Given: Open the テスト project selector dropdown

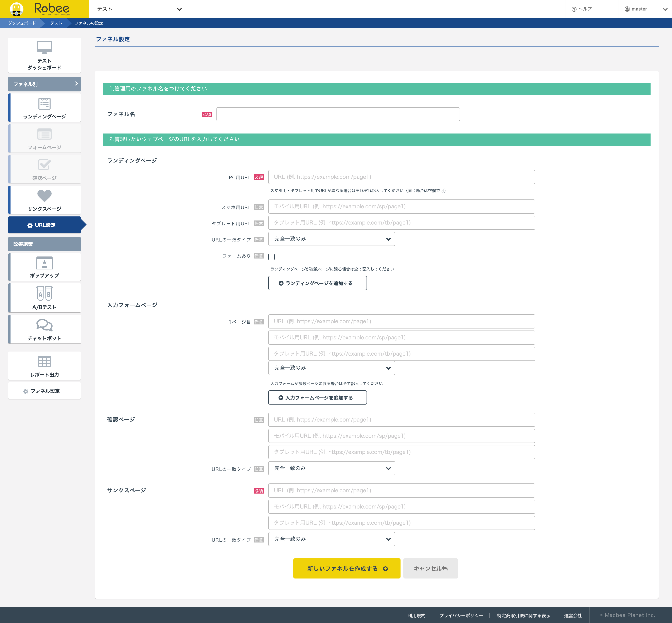Looking at the screenshot, I should click(x=179, y=10).
